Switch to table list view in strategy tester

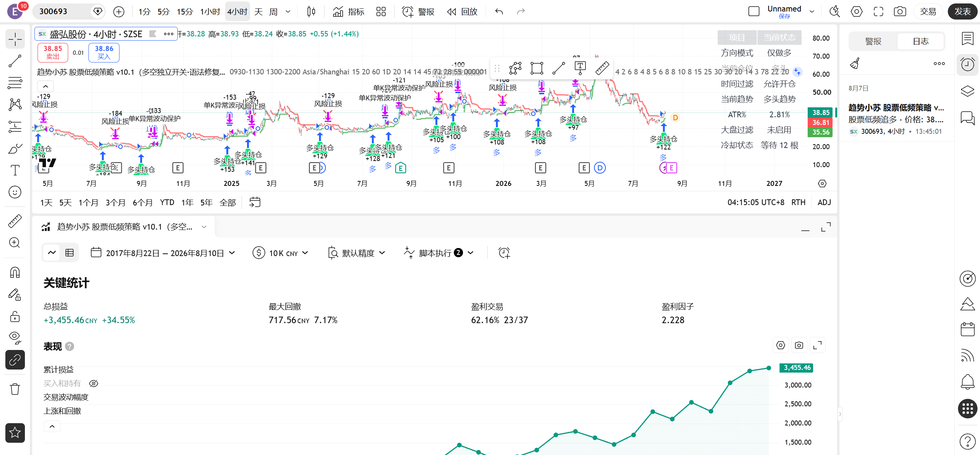click(69, 253)
